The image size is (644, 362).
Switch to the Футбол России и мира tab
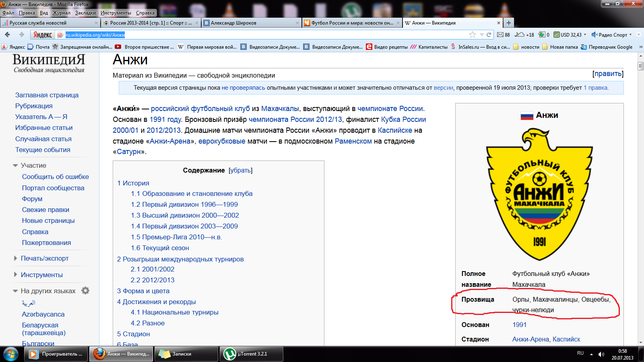[x=352, y=23]
